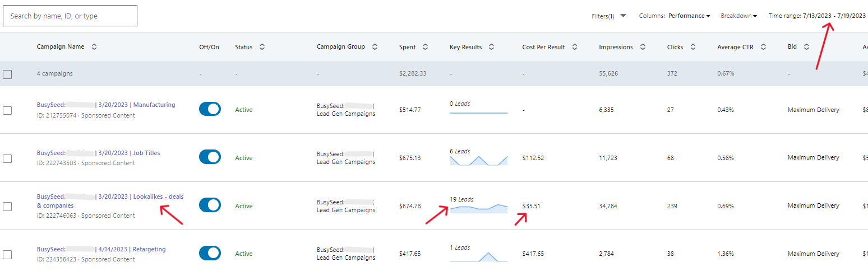Sort by Cost Per Result arrows
This screenshot has height=276, width=868.
pyautogui.click(x=575, y=47)
